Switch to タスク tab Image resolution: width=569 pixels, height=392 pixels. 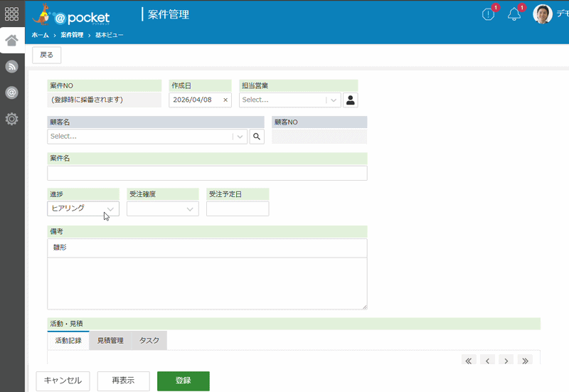[149, 341]
